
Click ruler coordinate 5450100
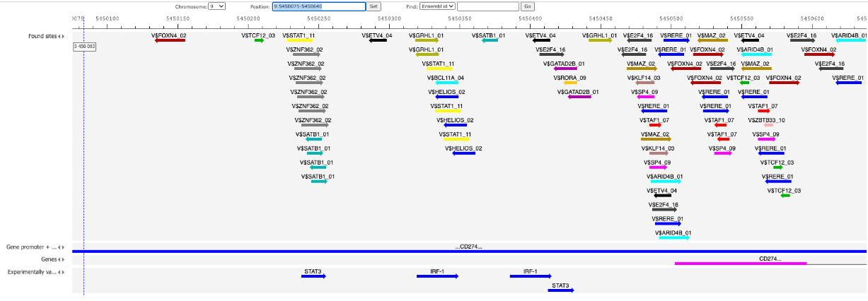[108, 17]
